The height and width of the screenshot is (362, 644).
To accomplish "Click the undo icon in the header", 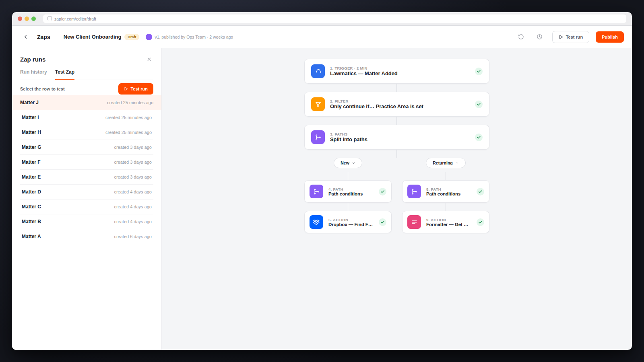I will click(521, 37).
